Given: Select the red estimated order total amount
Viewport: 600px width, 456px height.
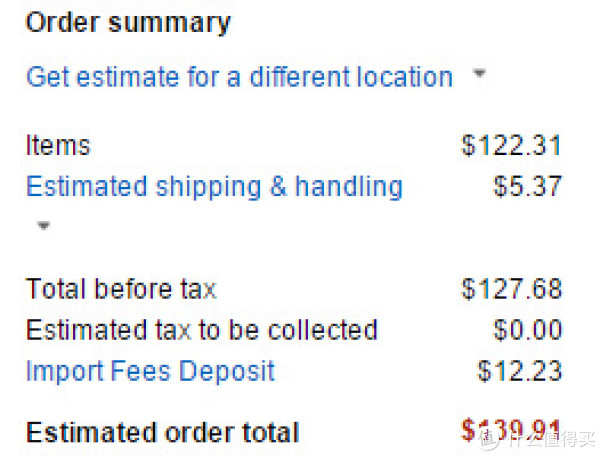Looking at the screenshot, I should pyautogui.click(x=511, y=430).
